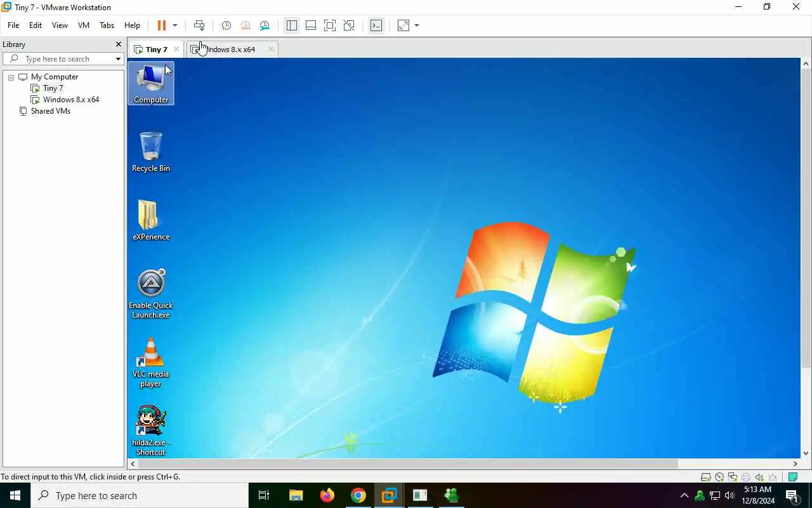Image resolution: width=812 pixels, height=508 pixels.
Task: Select the hilda2.exe shortcut icon
Action: (x=151, y=431)
